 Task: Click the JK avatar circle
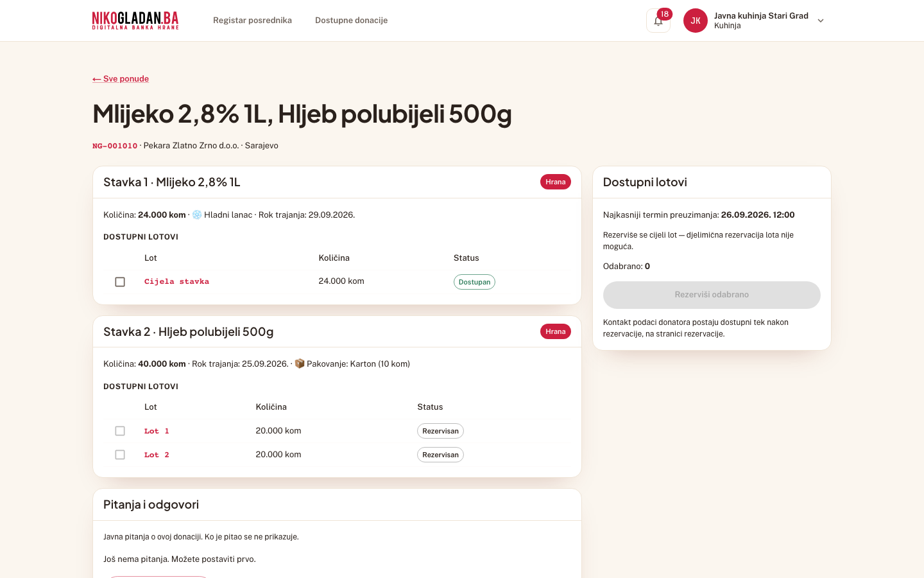(696, 21)
